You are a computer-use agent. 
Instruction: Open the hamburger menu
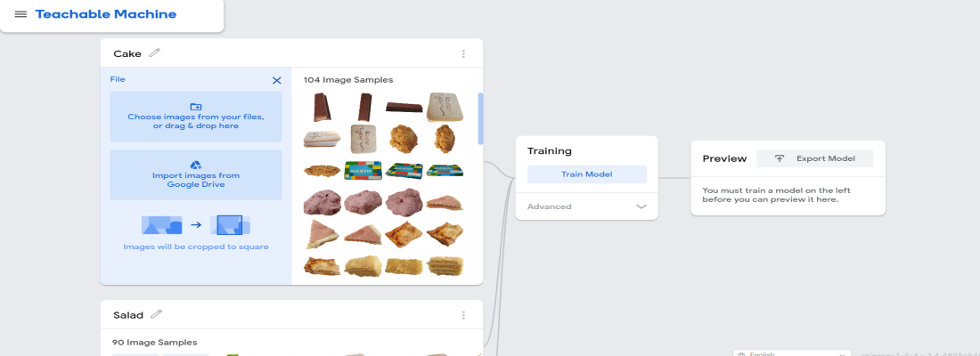click(20, 14)
